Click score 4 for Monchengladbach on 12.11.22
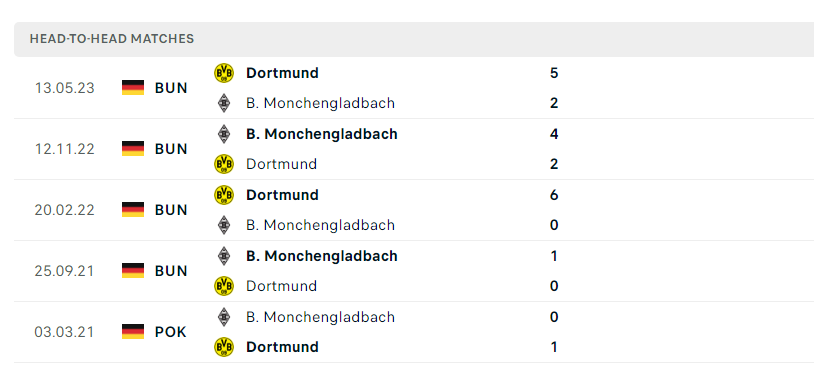Screen dimensions: 814x365 tap(554, 134)
